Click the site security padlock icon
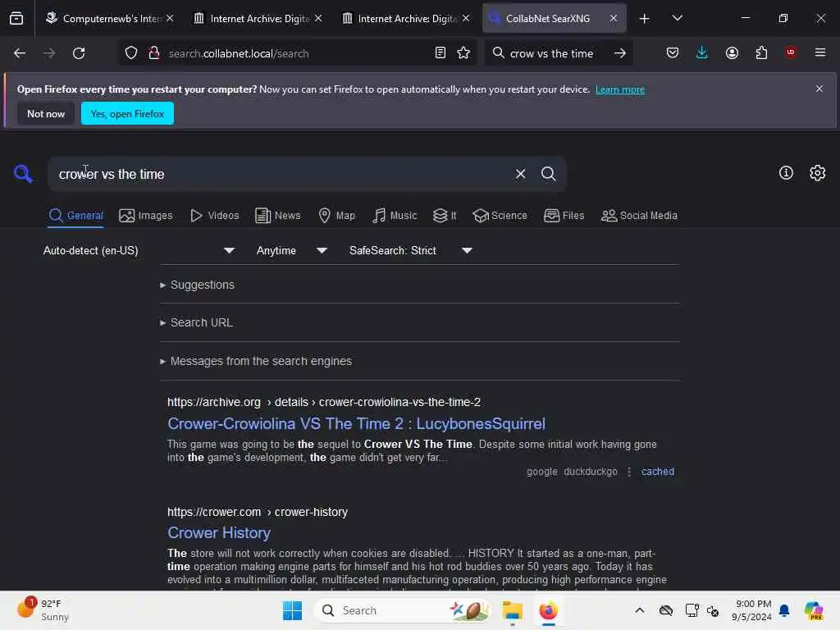The height and width of the screenshot is (630, 840). tap(154, 53)
